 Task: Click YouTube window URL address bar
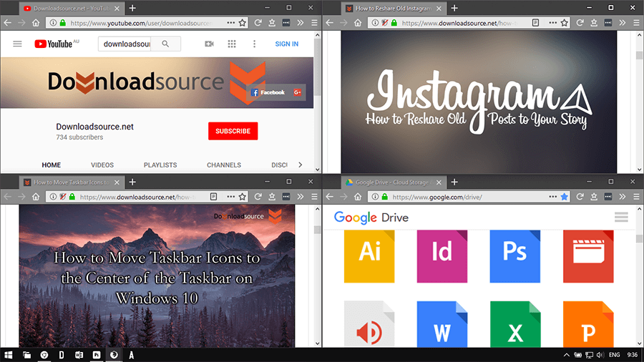(x=140, y=23)
